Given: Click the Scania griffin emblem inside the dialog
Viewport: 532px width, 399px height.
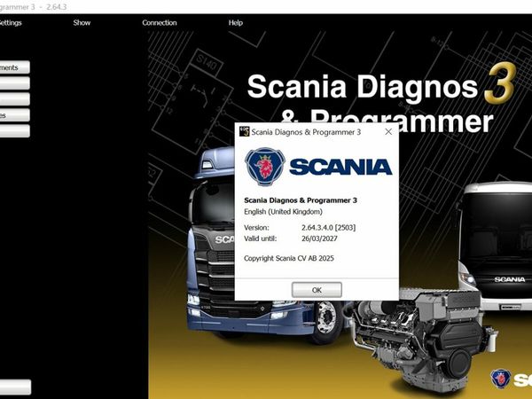Looking at the screenshot, I should (263, 167).
